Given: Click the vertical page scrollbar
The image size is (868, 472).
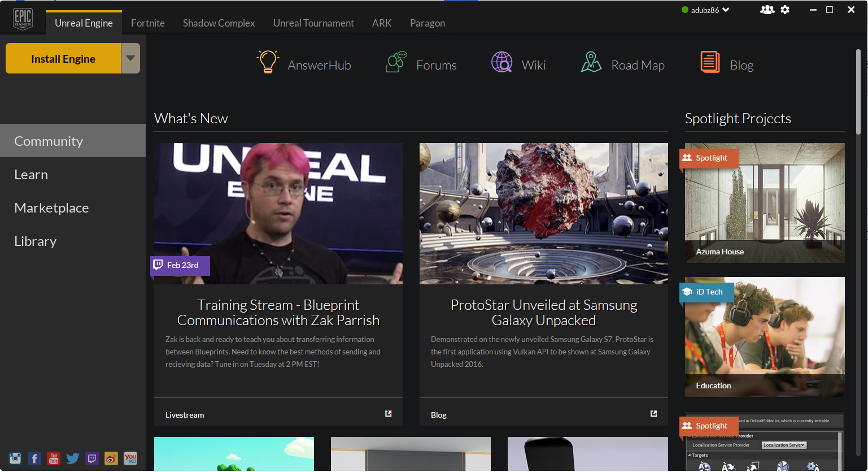Looking at the screenshot, I should 858,92.
